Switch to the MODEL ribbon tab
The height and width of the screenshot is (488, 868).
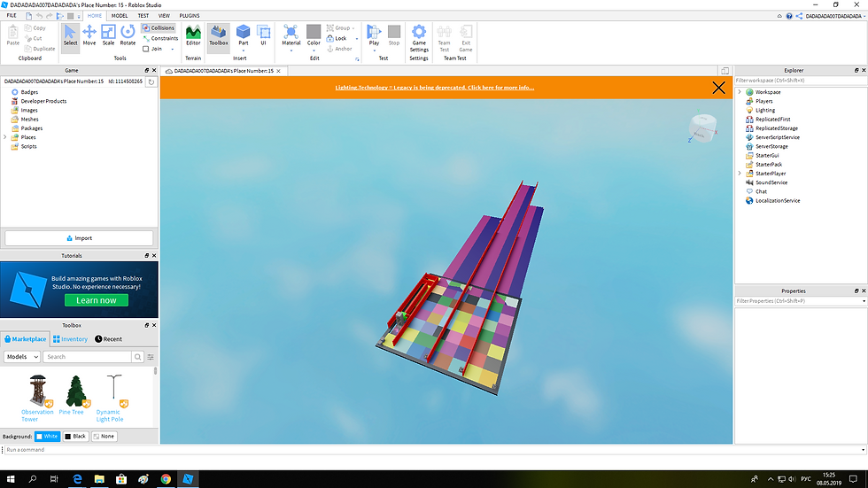tap(119, 15)
